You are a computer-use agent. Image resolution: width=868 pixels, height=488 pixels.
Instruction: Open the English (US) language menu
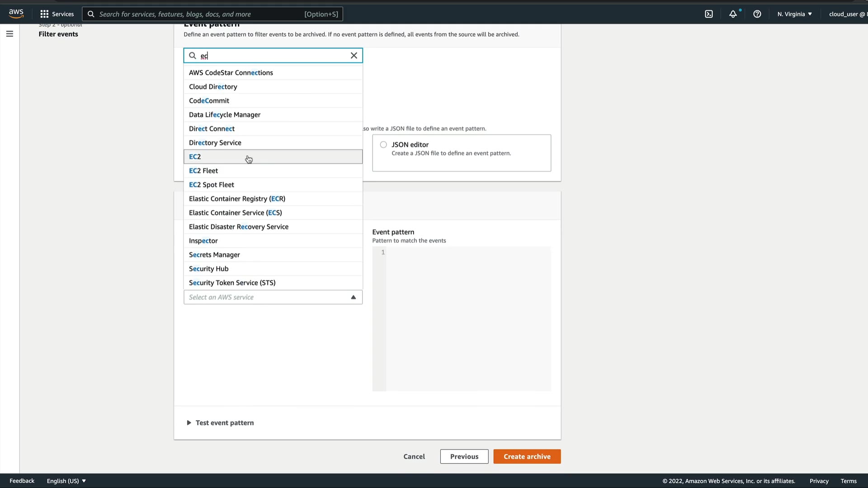click(x=66, y=481)
